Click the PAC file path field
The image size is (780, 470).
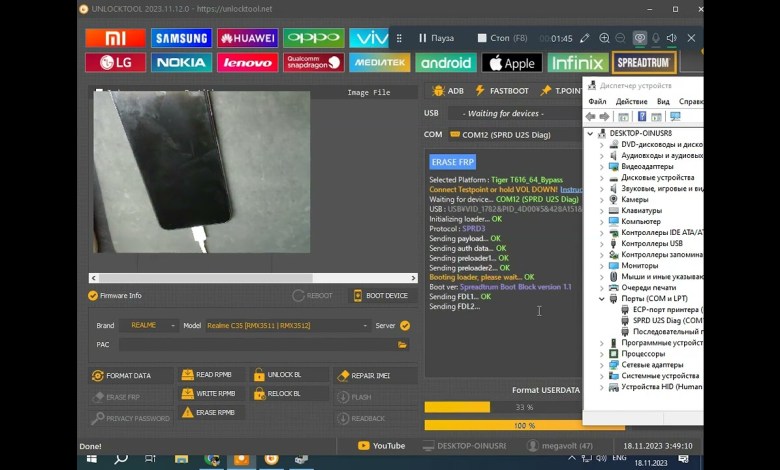(x=257, y=345)
